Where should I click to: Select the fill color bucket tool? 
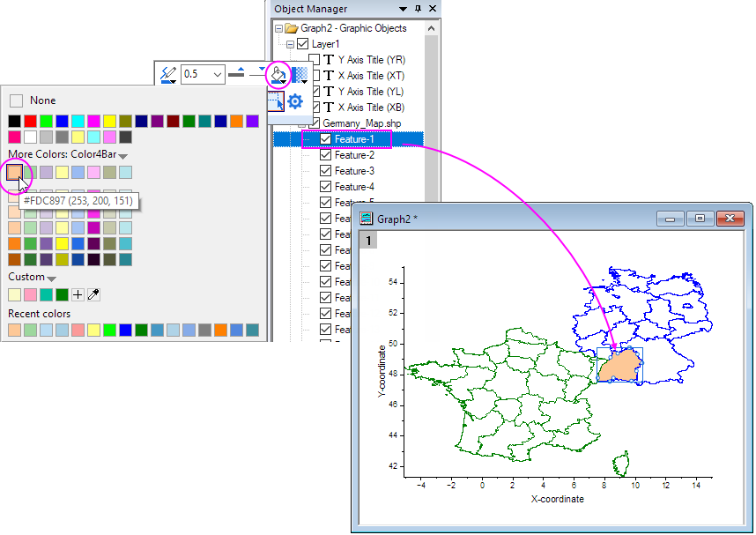coord(278,74)
